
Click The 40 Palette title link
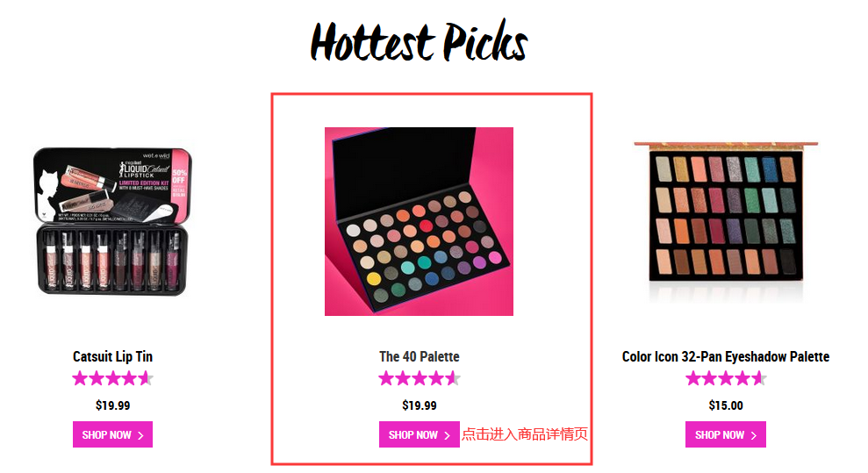pyautogui.click(x=419, y=357)
